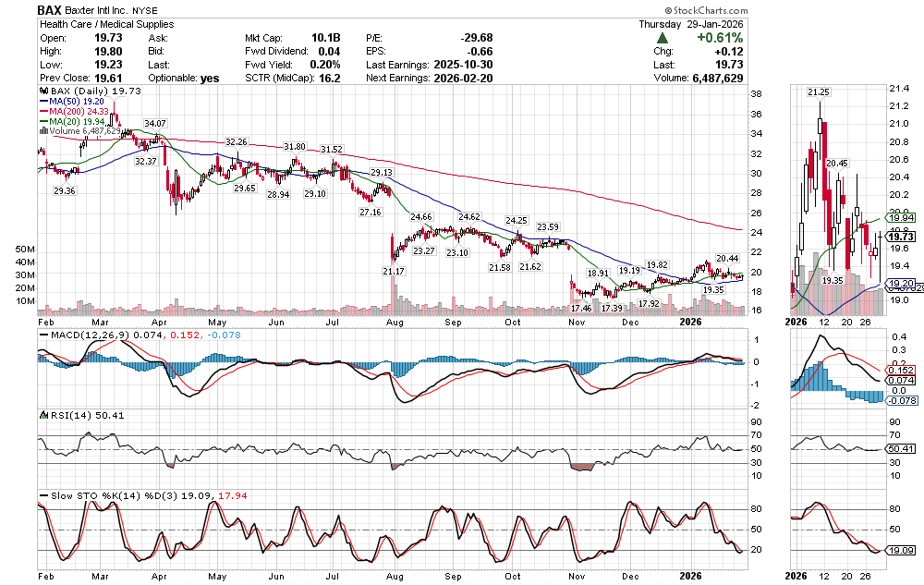Click the small icon before the MACD(12,26,9) label
Screen dimensions: 924x585
pos(42,334)
